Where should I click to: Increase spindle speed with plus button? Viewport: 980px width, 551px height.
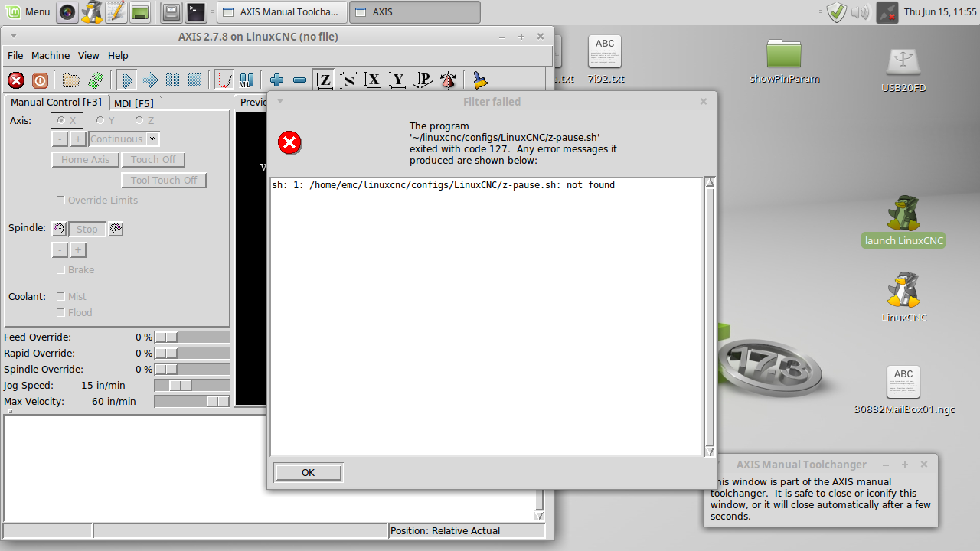pyautogui.click(x=78, y=250)
